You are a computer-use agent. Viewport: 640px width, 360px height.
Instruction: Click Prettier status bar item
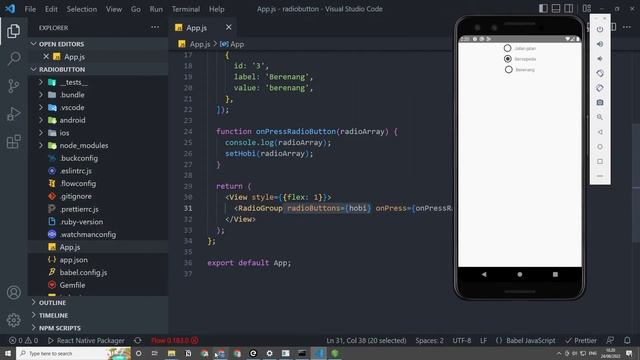tap(581, 340)
